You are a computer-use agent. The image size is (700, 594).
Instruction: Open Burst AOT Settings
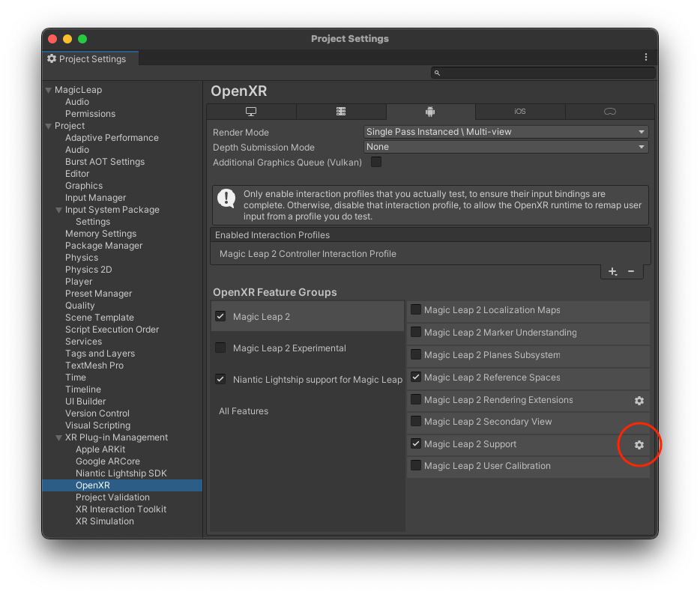point(105,162)
